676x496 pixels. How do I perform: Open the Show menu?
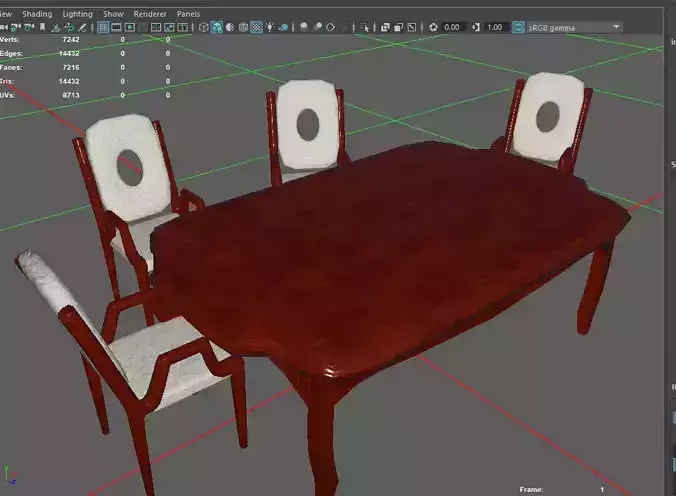point(113,14)
